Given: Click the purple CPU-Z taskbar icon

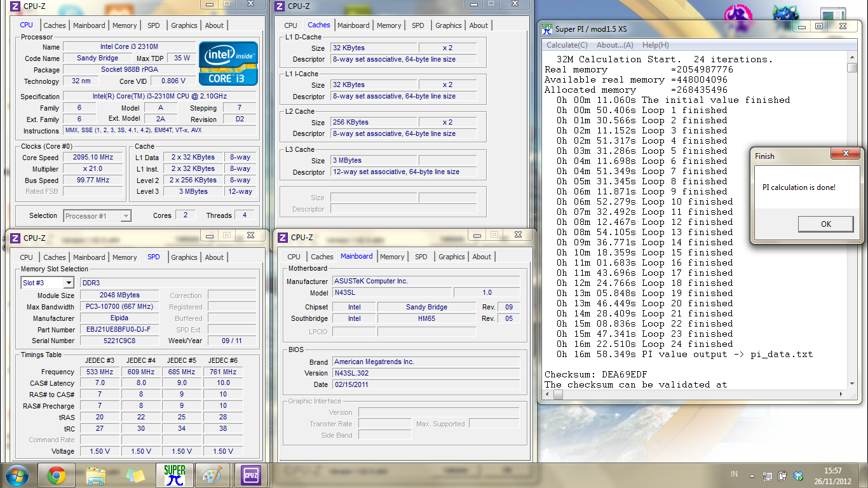Looking at the screenshot, I should pyautogui.click(x=251, y=475).
